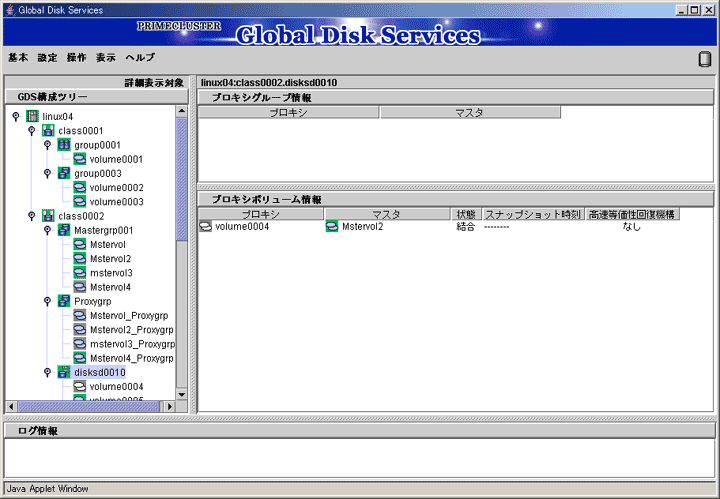The width and height of the screenshot is (720, 499).
Task: Click the tree horizontal scrollbar thumb
Action: click(x=89, y=406)
